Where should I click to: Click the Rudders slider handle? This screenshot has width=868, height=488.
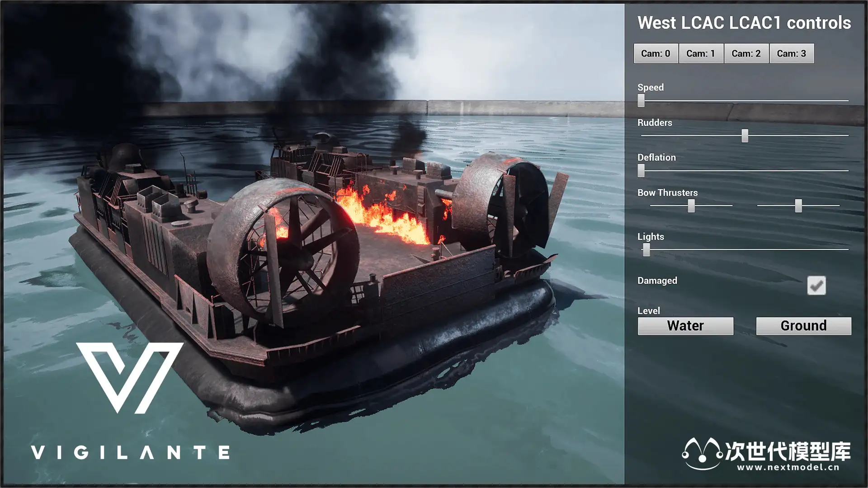[x=745, y=136]
